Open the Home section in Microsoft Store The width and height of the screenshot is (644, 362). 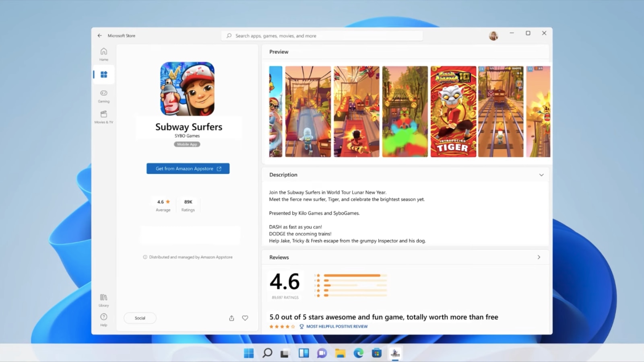pyautogui.click(x=103, y=54)
